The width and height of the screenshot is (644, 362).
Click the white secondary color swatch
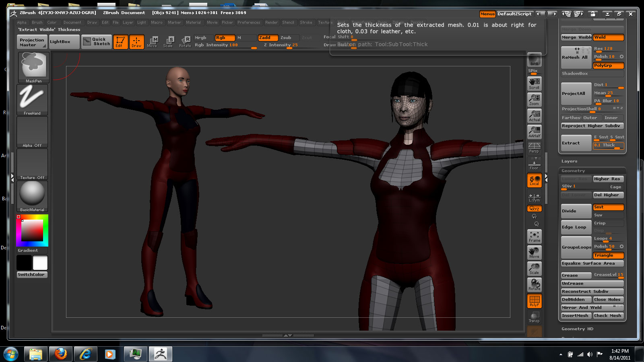(40, 263)
